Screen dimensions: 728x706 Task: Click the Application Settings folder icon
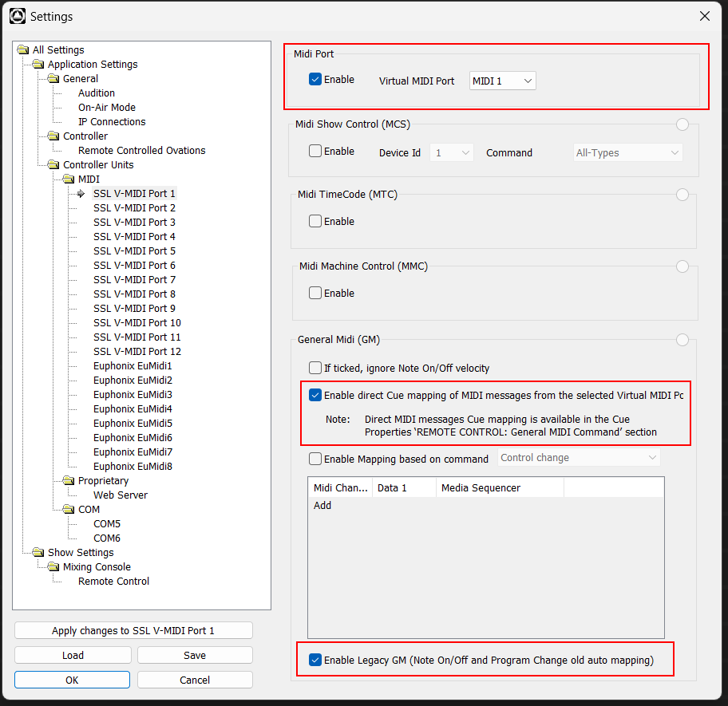coord(38,64)
